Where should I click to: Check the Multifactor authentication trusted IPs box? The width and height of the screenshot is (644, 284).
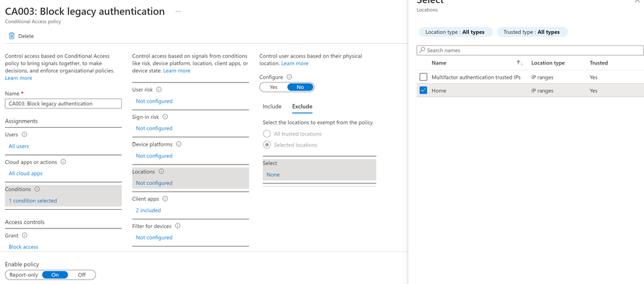coord(424,77)
